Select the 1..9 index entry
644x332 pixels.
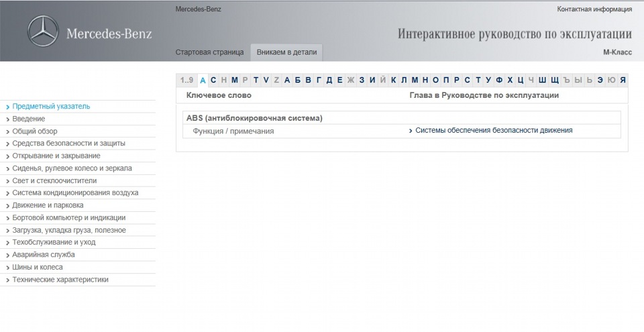tap(186, 80)
